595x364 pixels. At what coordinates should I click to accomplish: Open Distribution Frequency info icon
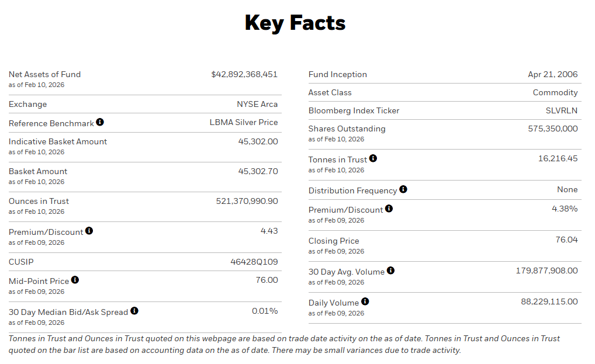[403, 189]
